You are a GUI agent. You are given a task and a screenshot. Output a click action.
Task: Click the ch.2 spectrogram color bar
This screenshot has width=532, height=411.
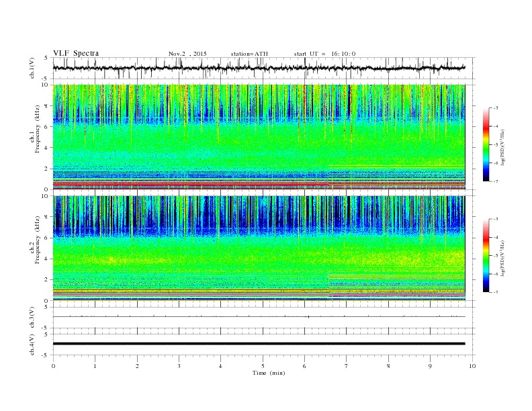(x=486, y=255)
